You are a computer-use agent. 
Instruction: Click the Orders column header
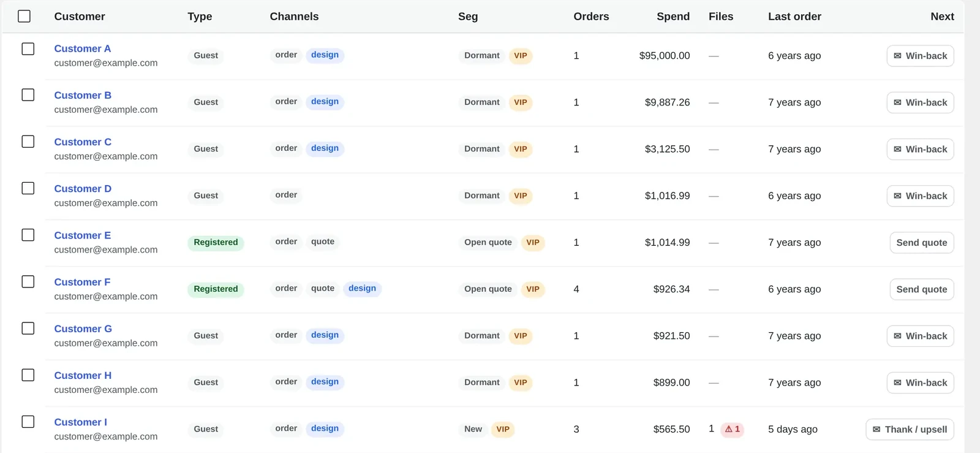[591, 17]
